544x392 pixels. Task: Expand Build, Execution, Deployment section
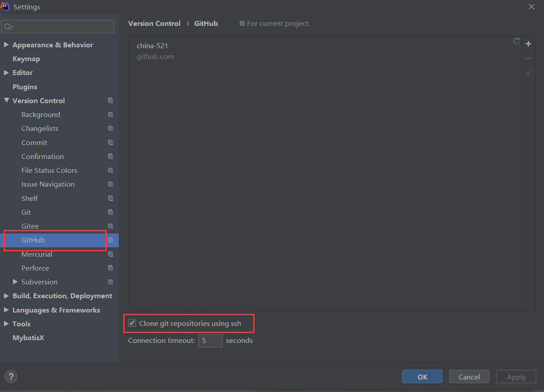(6, 296)
